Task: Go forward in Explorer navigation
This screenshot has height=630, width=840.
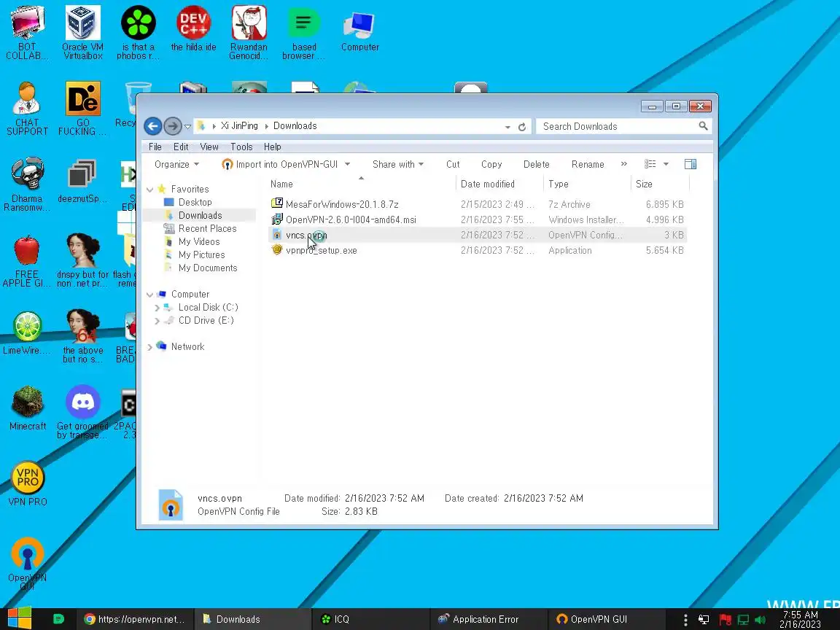Action: click(173, 126)
